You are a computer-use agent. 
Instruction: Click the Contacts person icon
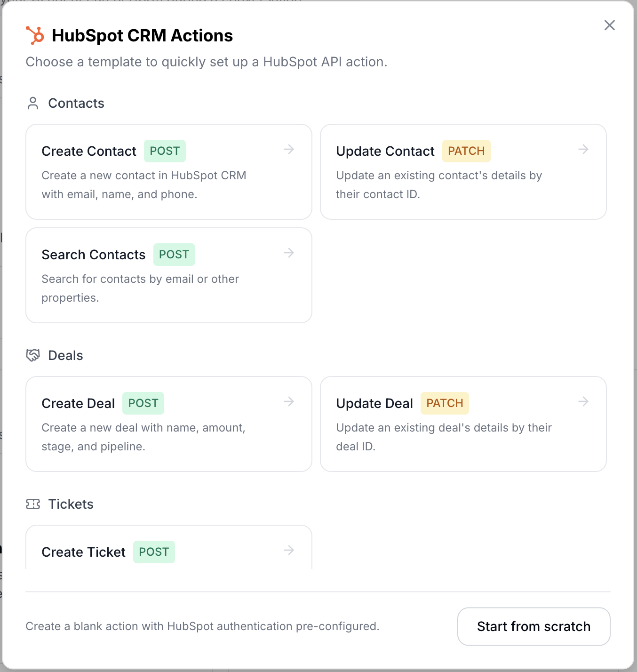tap(32, 103)
